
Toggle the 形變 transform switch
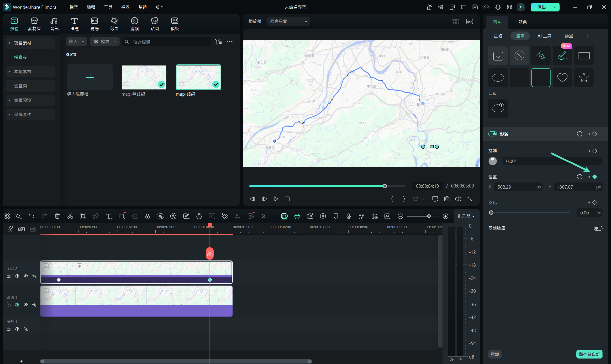(492, 134)
